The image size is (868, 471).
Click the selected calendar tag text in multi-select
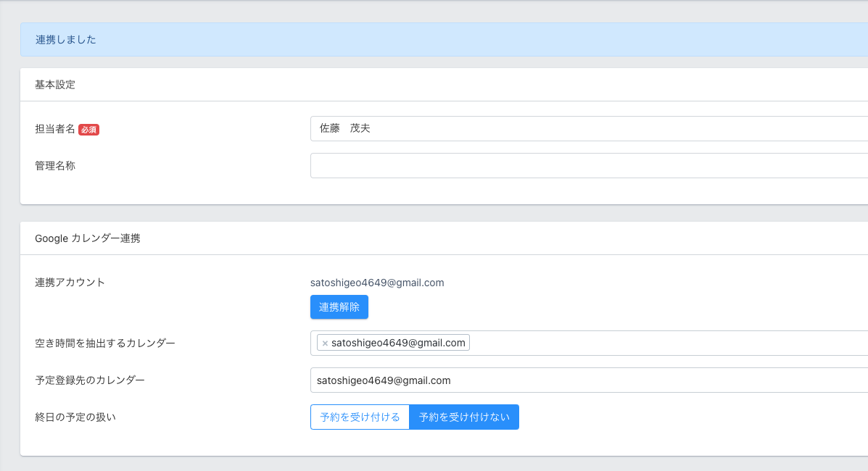click(x=398, y=343)
